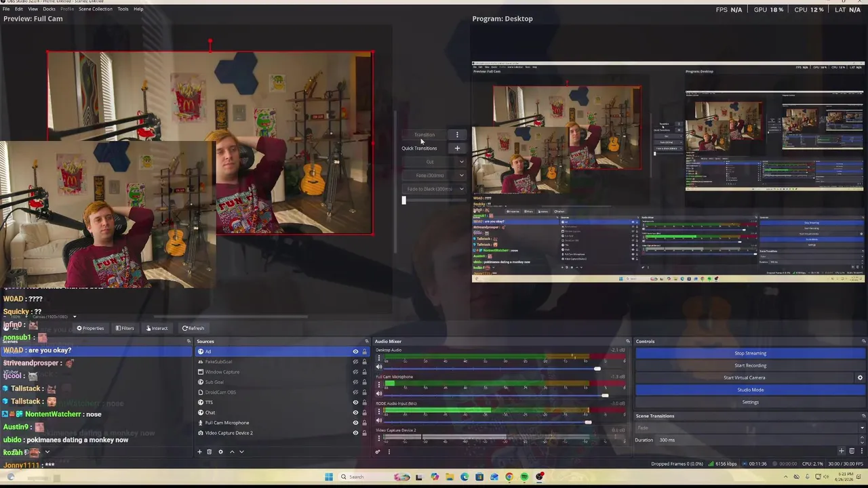Open virtual camera settings gear

click(x=860, y=378)
